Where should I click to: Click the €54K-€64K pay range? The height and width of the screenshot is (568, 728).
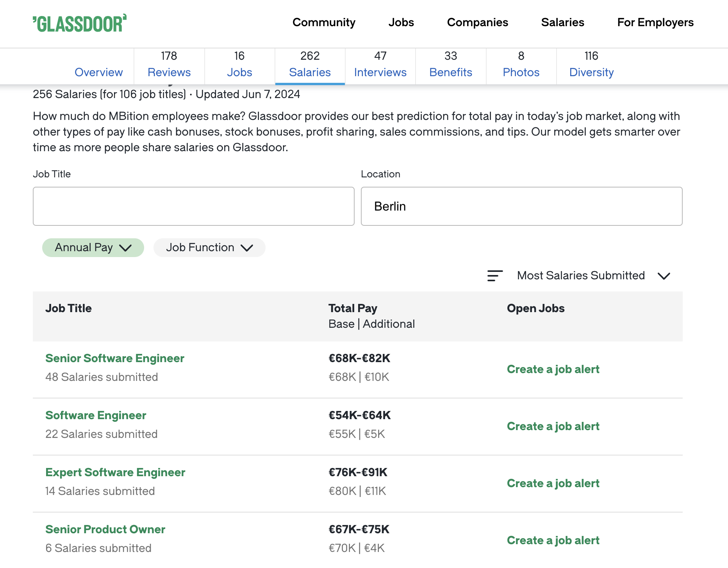click(x=359, y=415)
